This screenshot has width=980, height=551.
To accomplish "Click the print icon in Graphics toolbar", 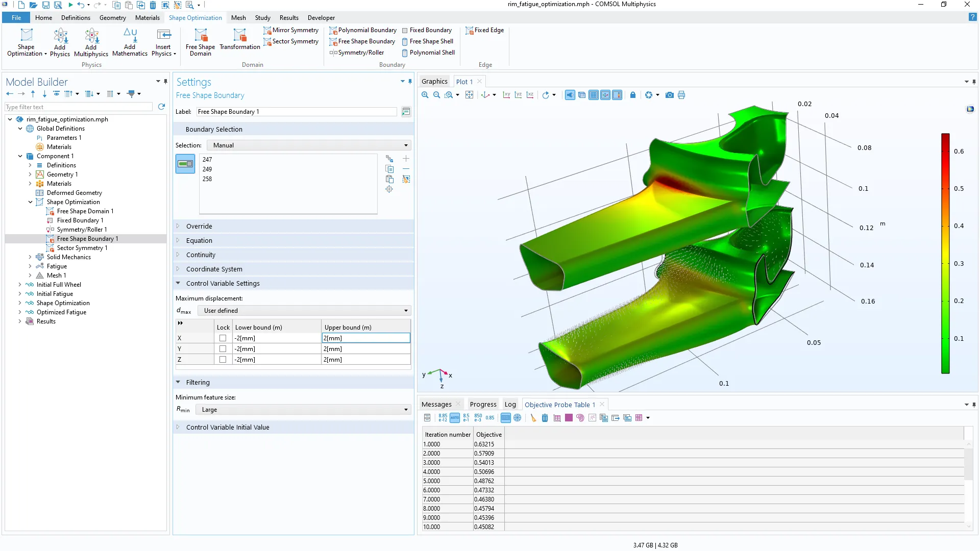I will tap(681, 95).
